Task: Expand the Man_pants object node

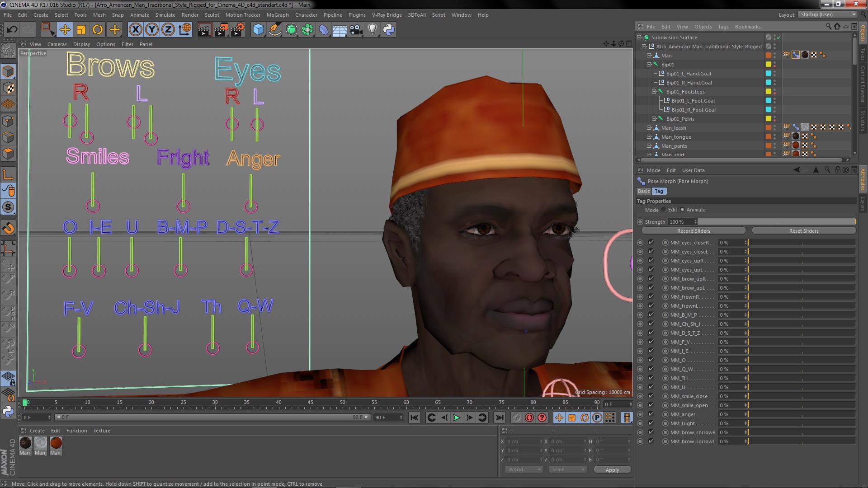Action: point(649,146)
